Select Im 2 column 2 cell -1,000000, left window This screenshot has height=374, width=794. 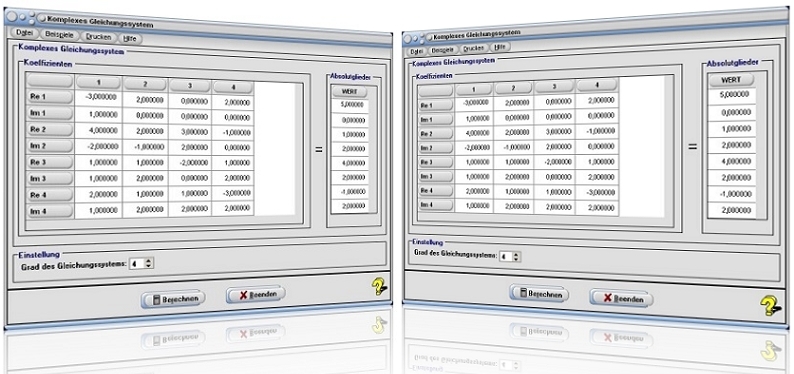(145, 147)
